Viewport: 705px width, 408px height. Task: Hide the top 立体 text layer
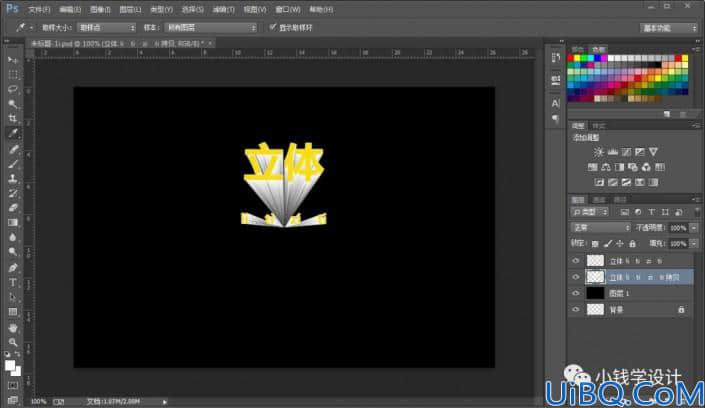coord(576,261)
